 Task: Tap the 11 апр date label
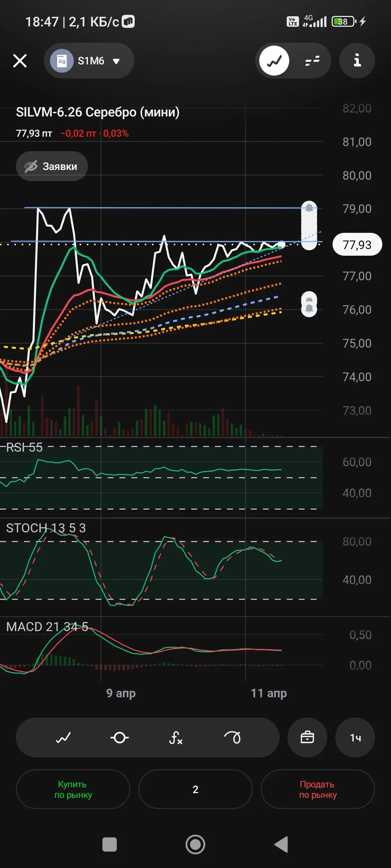(269, 693)
